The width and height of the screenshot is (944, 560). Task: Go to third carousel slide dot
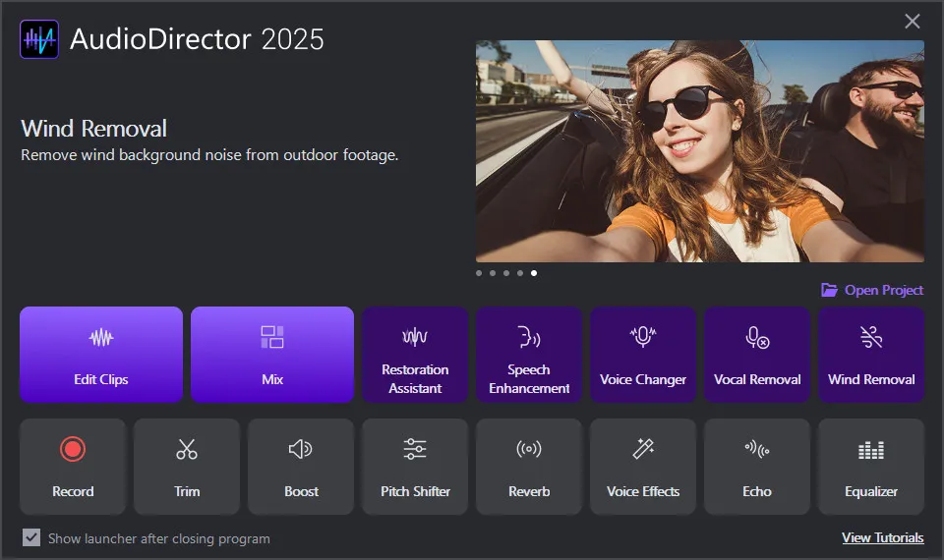tap(506, 273)
